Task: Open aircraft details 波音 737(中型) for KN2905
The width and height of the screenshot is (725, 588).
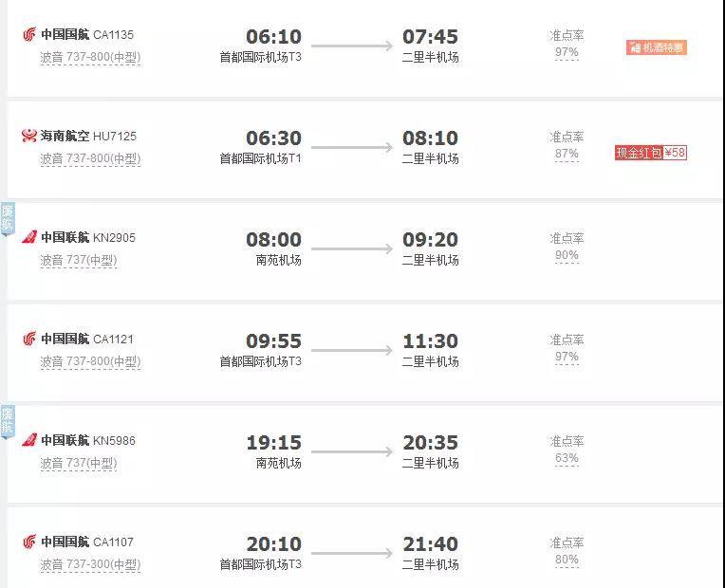Action: 78,260
